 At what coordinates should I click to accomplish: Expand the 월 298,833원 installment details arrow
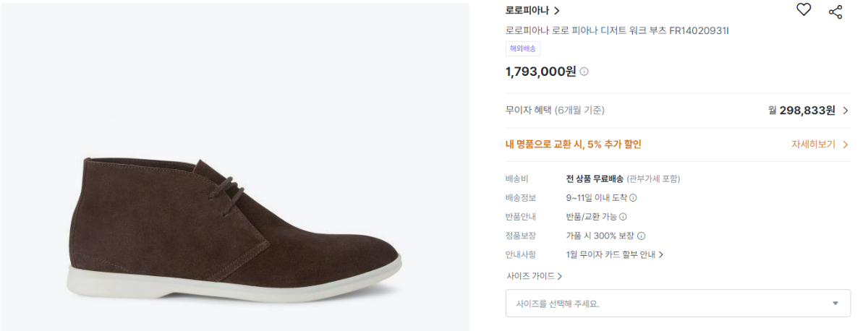click(x=846, y=111)
